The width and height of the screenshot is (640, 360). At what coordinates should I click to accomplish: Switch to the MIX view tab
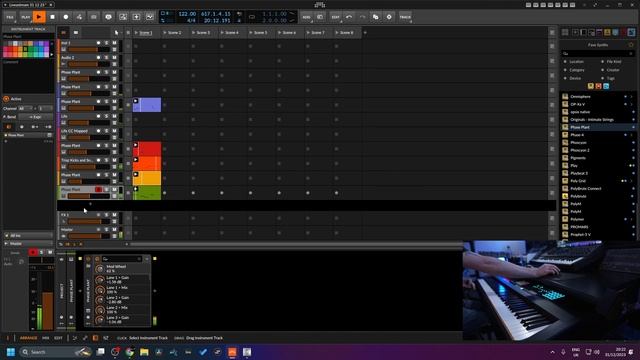tap(45, 338)
